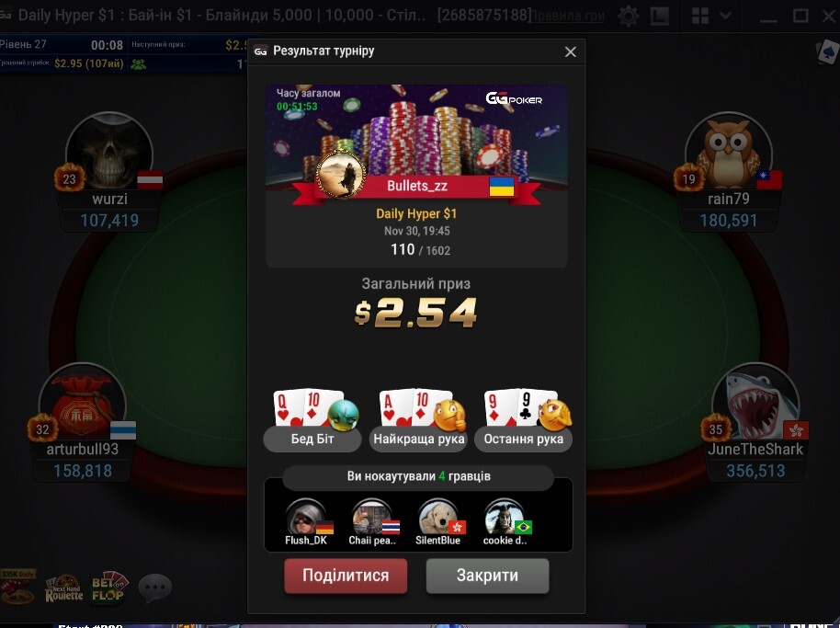Dismiss dialog with Закрити button
This screenshot has width=840, height=628.
[487, 576]
